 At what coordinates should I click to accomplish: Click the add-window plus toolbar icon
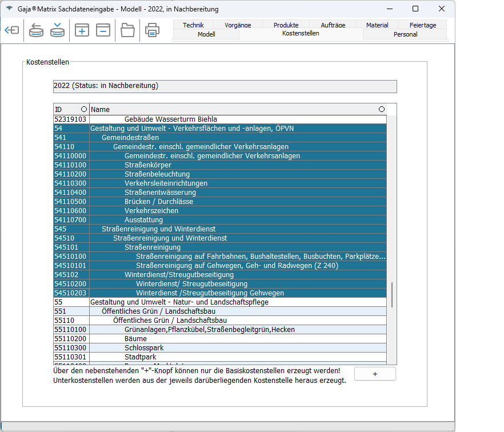tap(82, 30)
